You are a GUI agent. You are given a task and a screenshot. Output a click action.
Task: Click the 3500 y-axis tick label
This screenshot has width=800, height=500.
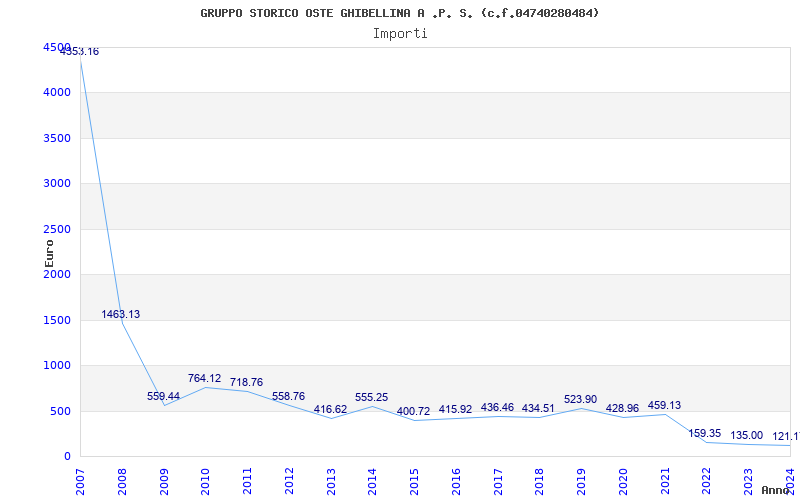point(57,138)
